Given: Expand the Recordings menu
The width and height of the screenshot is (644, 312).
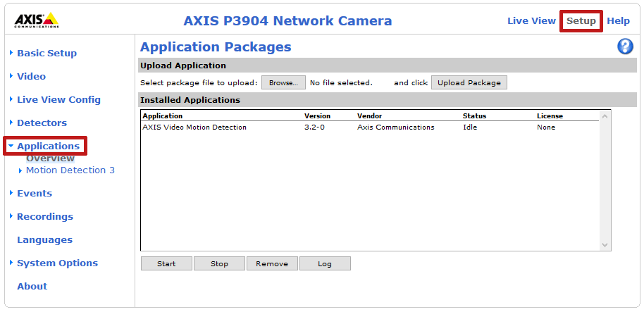Looking at the screenshot, I should click(44, 216).
